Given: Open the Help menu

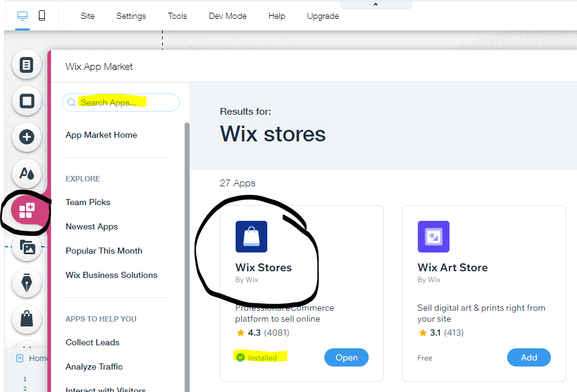Looking at the screenshot, I should click(x=277, y=16).
